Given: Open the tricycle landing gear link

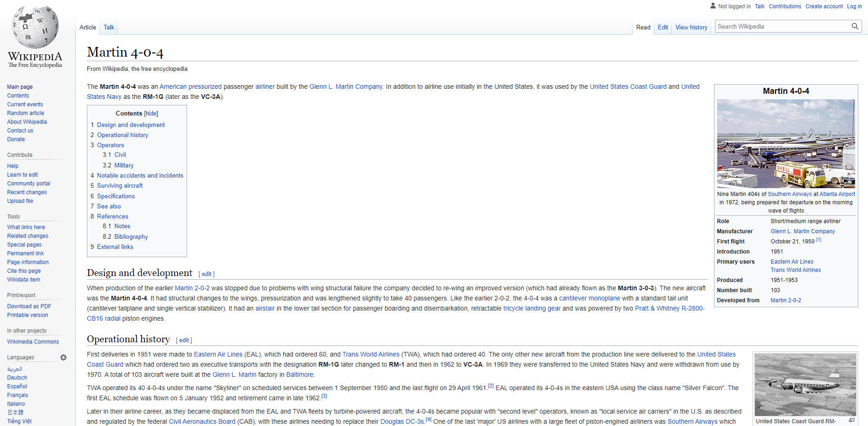Looking at the screenshot, I should [x=532, y=309].
